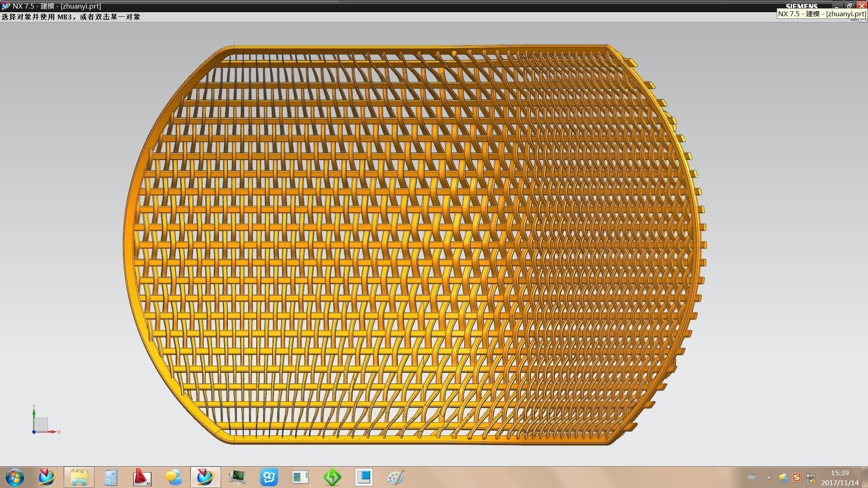Launch the Calculator from the taskbar
Screen dimensions: 868x488
111,477
